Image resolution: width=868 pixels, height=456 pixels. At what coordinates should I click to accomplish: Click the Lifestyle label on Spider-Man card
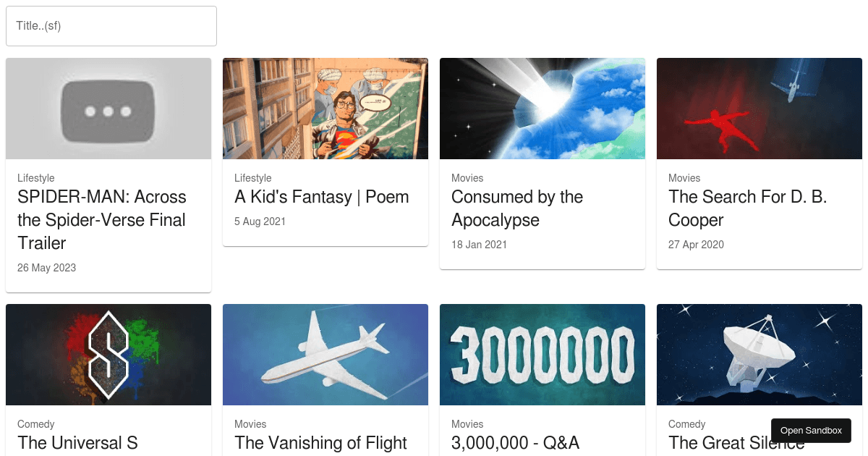click(36, 178)
